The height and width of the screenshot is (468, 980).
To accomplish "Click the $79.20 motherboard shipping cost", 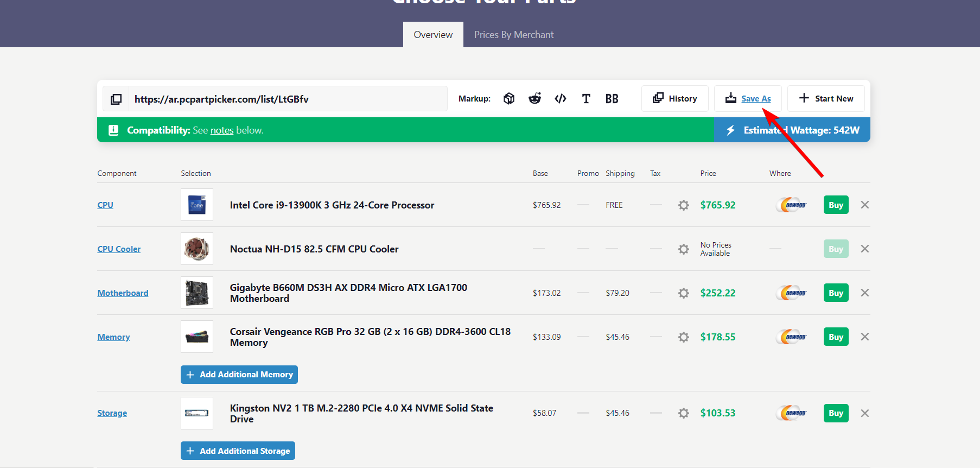I will 618,293.
